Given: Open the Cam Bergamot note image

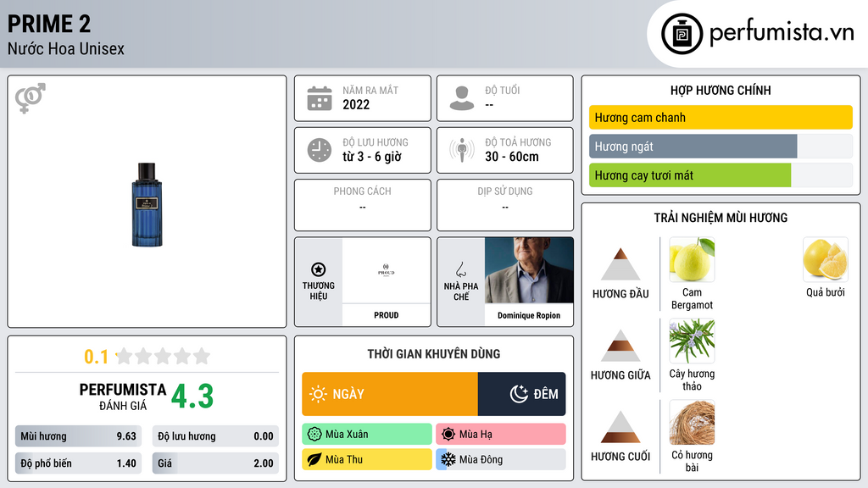Looking at the screenshot, I should click(x=692, y=259).
